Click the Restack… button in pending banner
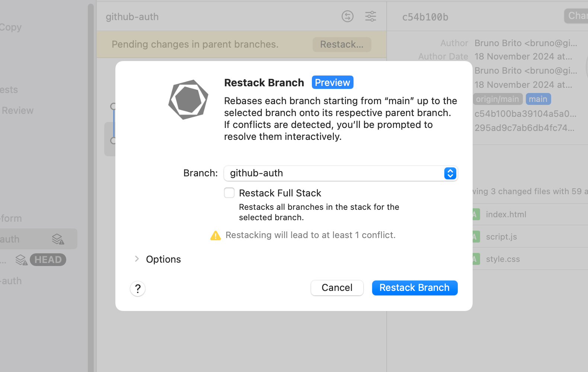The image size is (588, 372). pos(342,45)
